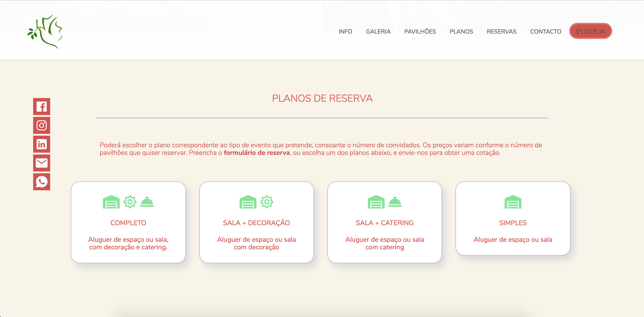Screen dimensions: 644x317
Task: Open the RESERVAS navigation link
Action: point(501,32)
